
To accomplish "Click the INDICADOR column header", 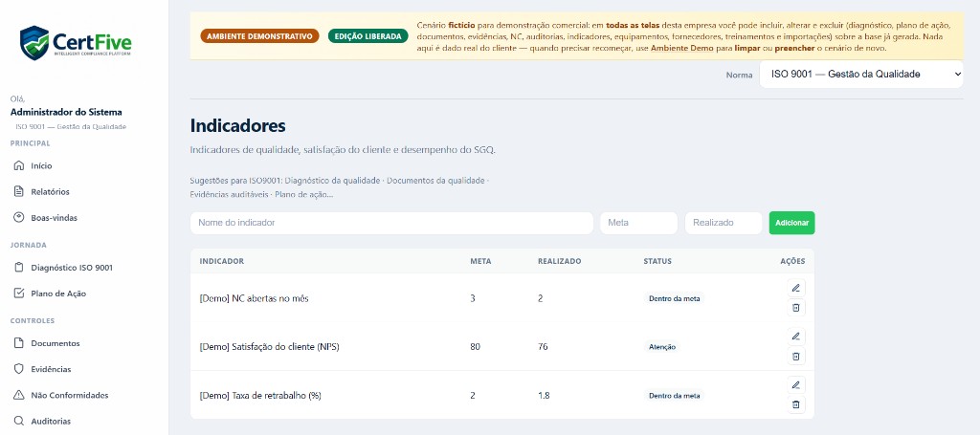I will tap(222, 261).
